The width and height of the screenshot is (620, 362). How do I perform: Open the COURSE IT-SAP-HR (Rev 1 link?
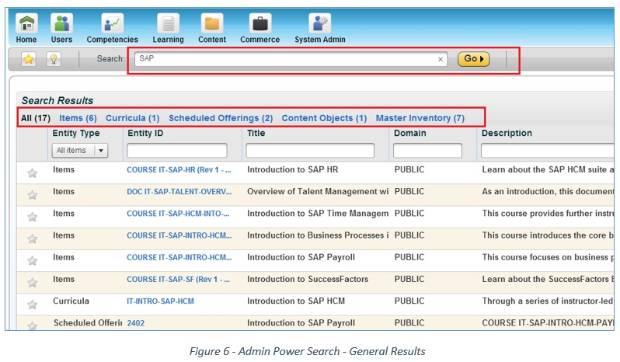point(179,170)
